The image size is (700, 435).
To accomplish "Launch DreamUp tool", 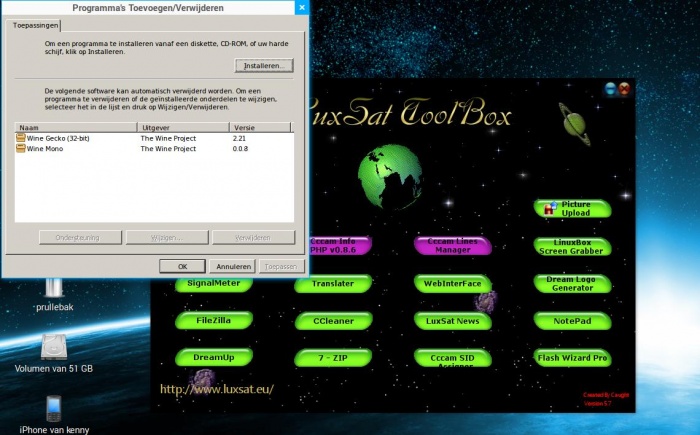I will pyautogui.click(x=214, y=357).
